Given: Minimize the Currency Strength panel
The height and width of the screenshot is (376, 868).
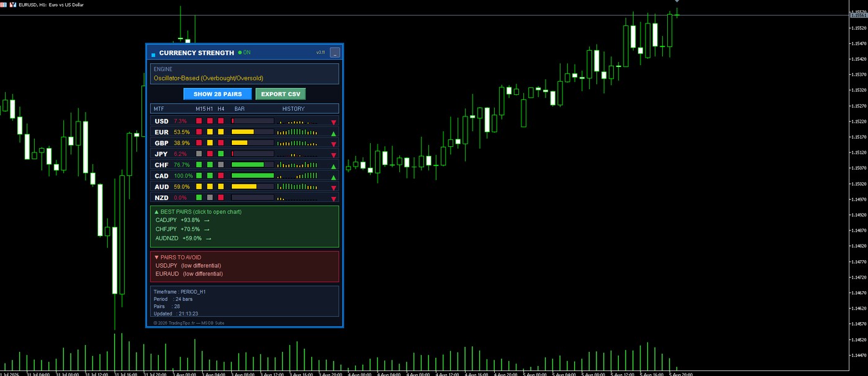Looking at the screenshot, I should coord(335,53).
